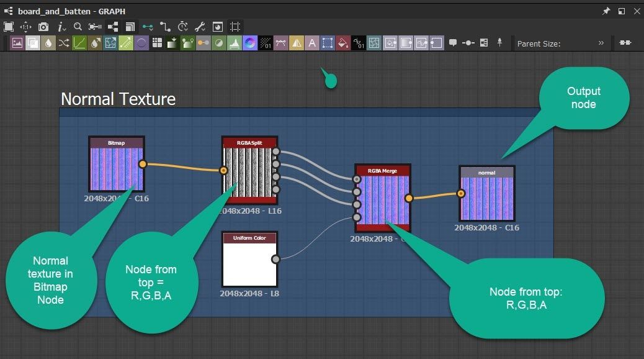
Task: Click the camera screenshot icon
Action: (43, 27)
